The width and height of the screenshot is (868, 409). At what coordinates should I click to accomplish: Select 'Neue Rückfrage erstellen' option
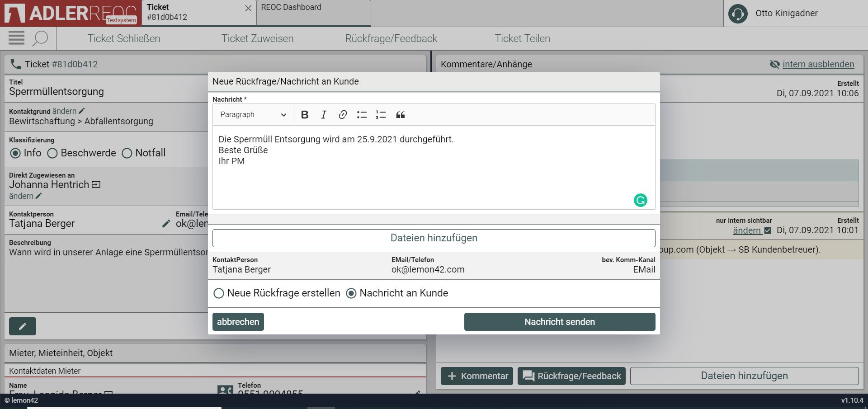219,293
